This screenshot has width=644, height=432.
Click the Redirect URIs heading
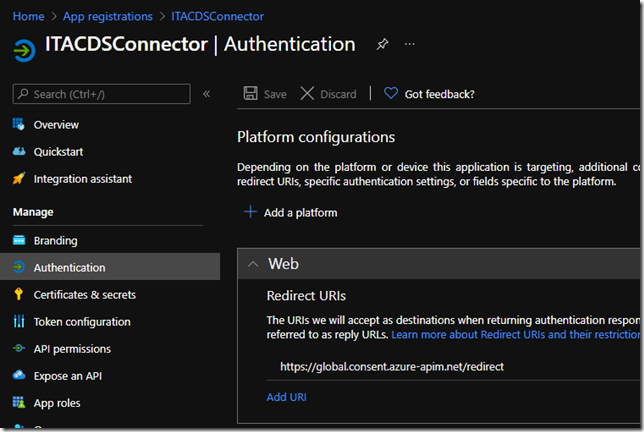point(306,296)
